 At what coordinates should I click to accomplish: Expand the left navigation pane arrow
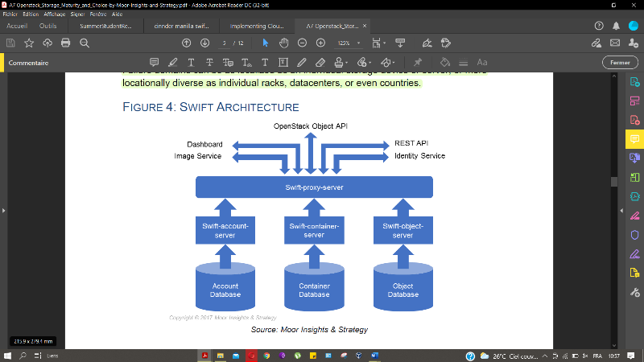coord(4,210)
